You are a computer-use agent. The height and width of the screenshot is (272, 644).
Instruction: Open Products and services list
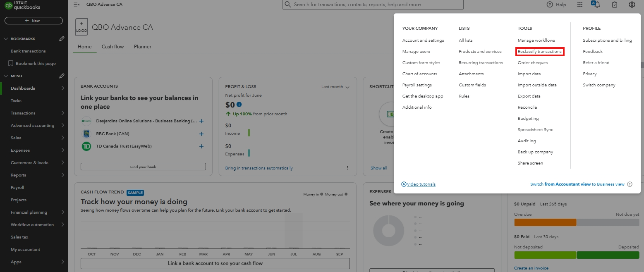click(x=480, y=52)
